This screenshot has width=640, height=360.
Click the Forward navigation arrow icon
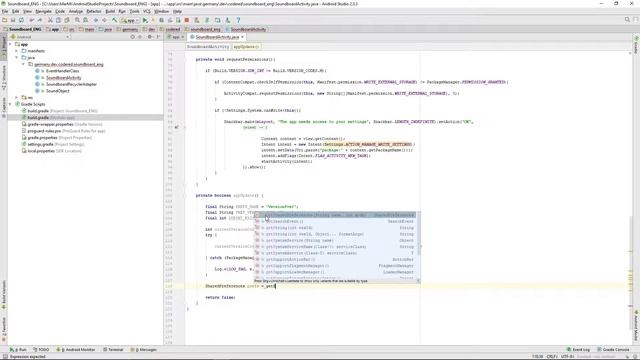104,20
